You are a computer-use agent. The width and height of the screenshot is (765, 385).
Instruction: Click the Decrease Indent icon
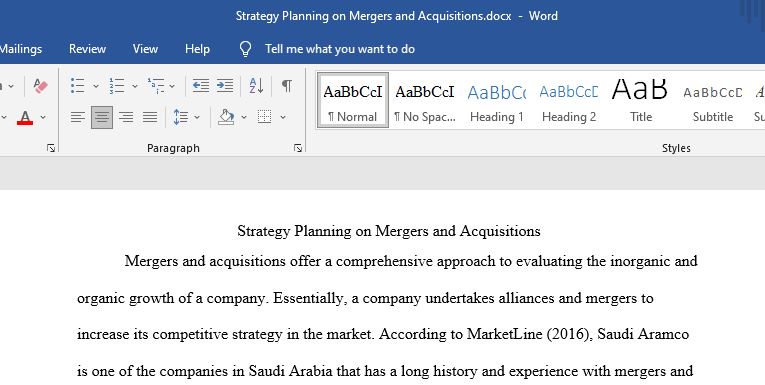click(201, 85)
